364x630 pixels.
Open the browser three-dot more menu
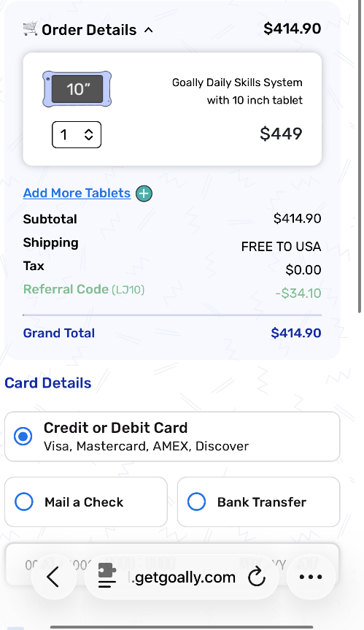(311, 577)
